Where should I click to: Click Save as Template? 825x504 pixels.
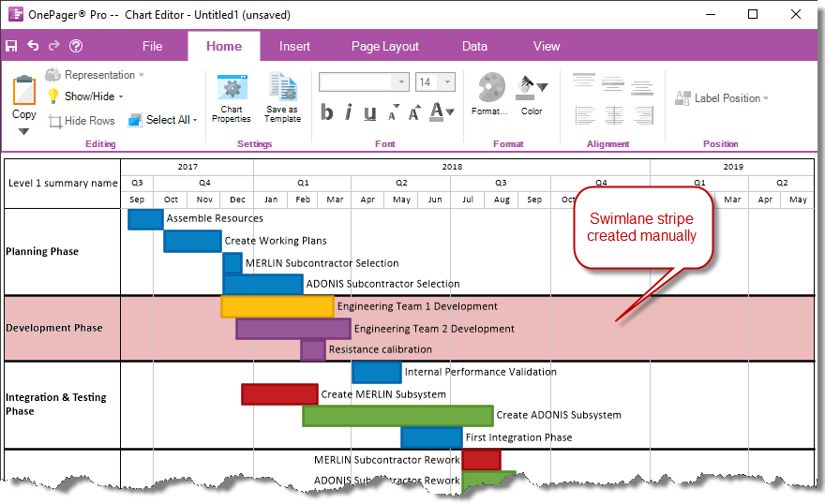coord(282,98)
